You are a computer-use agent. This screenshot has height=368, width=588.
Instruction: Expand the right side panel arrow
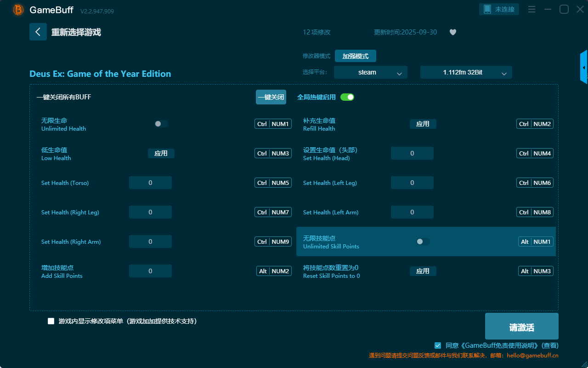pyautogui.click(x=583, y=68)
